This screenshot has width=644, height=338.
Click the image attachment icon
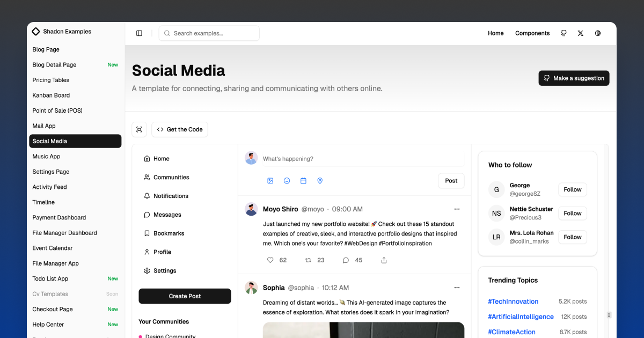point(270,181)
